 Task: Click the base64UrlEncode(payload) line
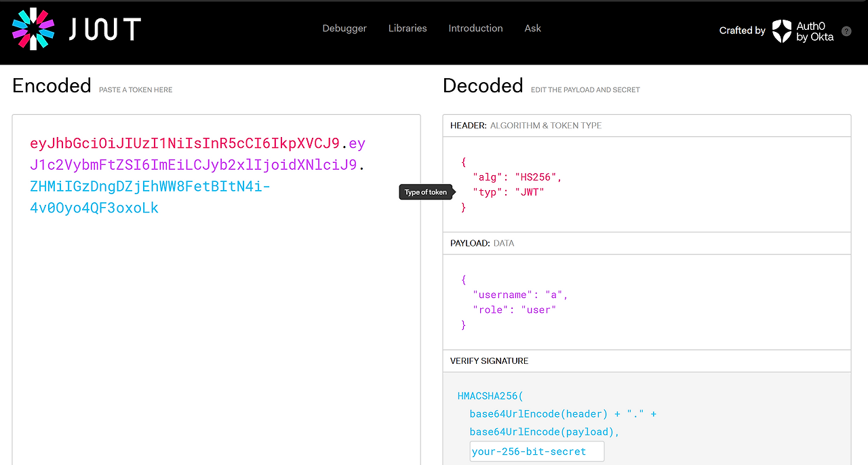545,432
